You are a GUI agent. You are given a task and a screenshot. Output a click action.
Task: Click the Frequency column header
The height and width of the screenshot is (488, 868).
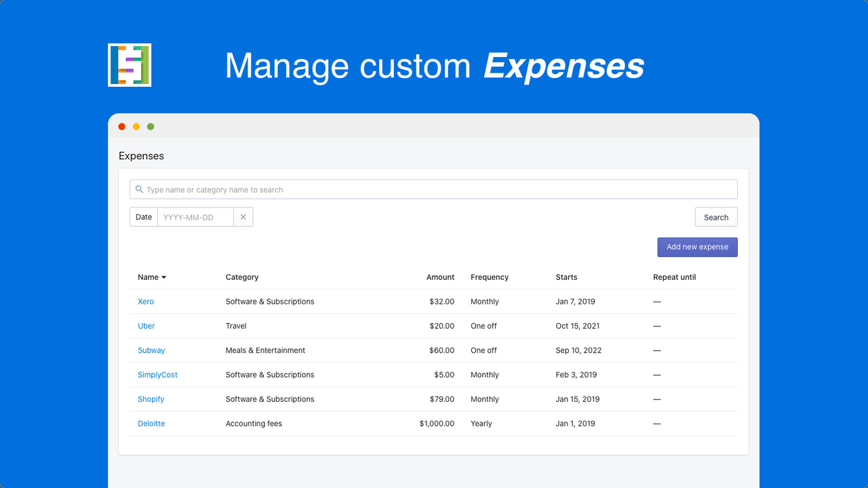(x=489, y=277)
